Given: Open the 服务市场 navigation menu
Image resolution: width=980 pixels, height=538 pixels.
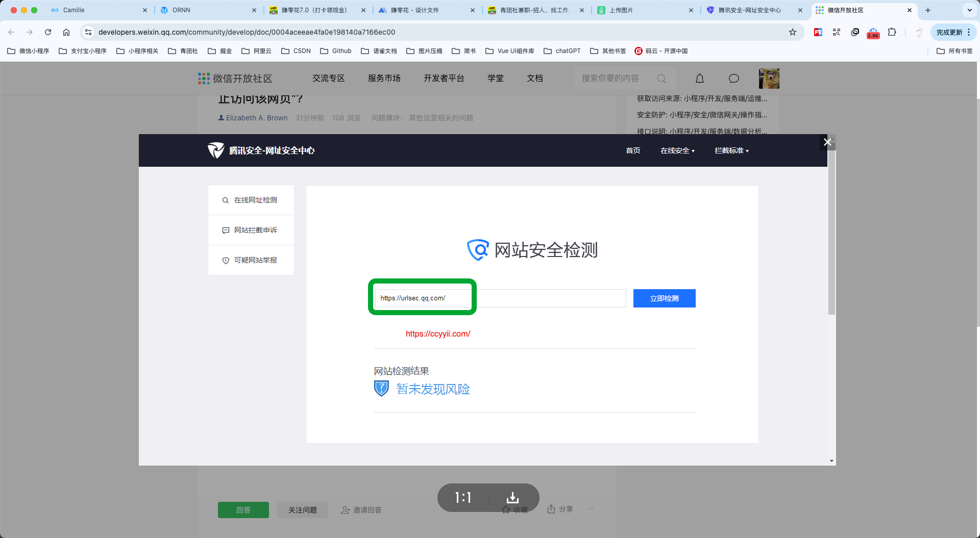Looking at the screenshot, I should click(x=384, y=79).
